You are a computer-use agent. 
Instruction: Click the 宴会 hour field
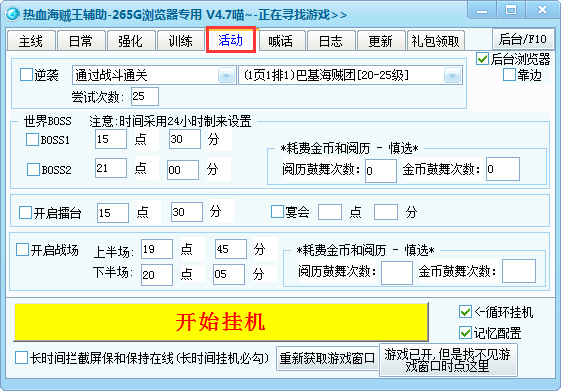pyautogui.click(x=330, y=212)
